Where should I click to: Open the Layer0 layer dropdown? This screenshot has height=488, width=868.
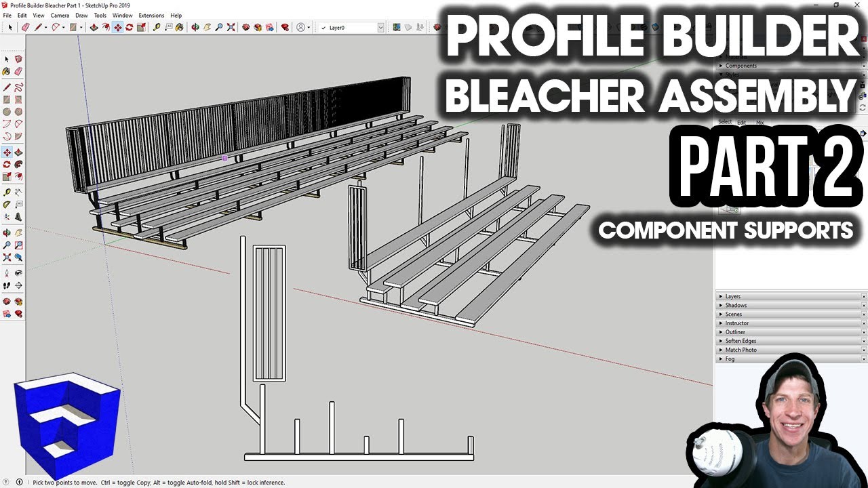point(380,28)
